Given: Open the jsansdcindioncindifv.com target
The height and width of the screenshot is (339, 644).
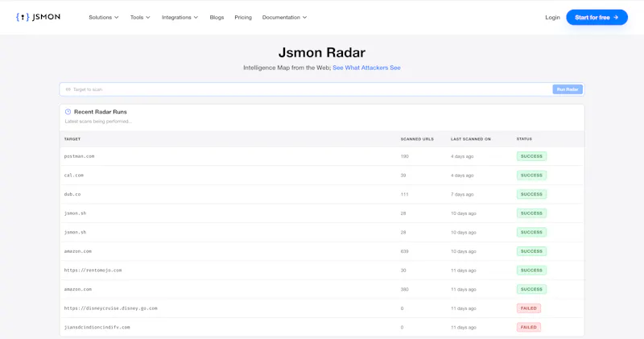Looking at the screenshot, I should tap(97, 328).
